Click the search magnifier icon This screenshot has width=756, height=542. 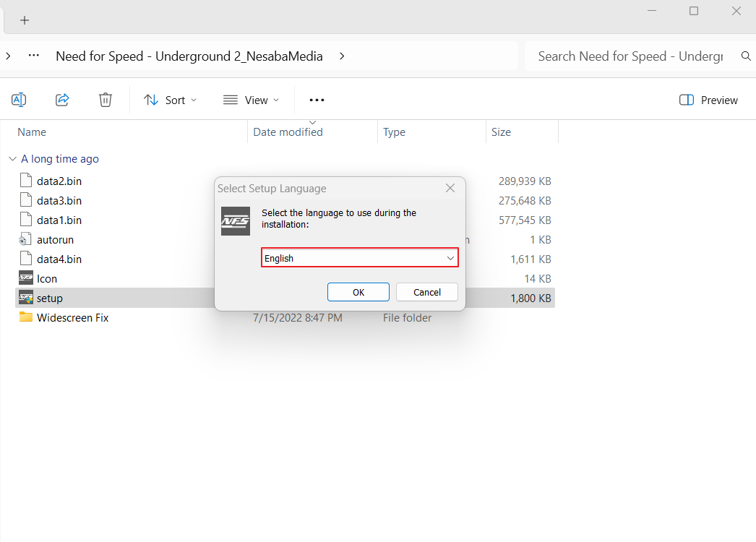pyautogui.click(x=746, y=56)
